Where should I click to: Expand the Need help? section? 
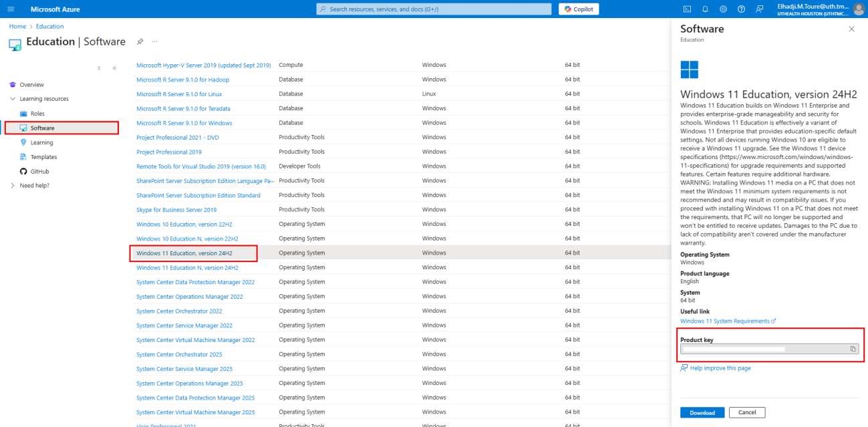[x=13, y=185]
